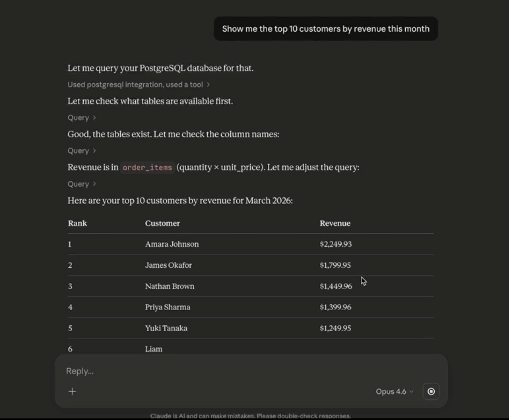Select the Revenue column header
The width and height of the screenshot is (509, 420).
[335, 223]
